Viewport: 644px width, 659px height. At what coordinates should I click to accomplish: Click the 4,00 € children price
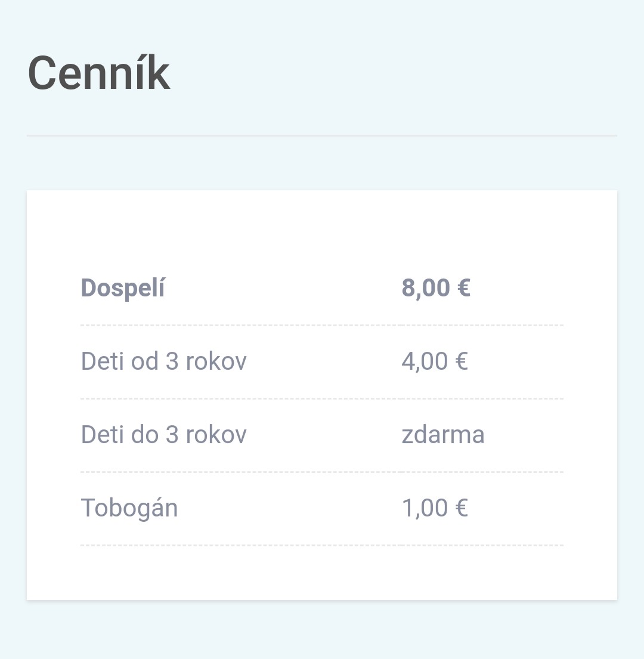(435, 361)
